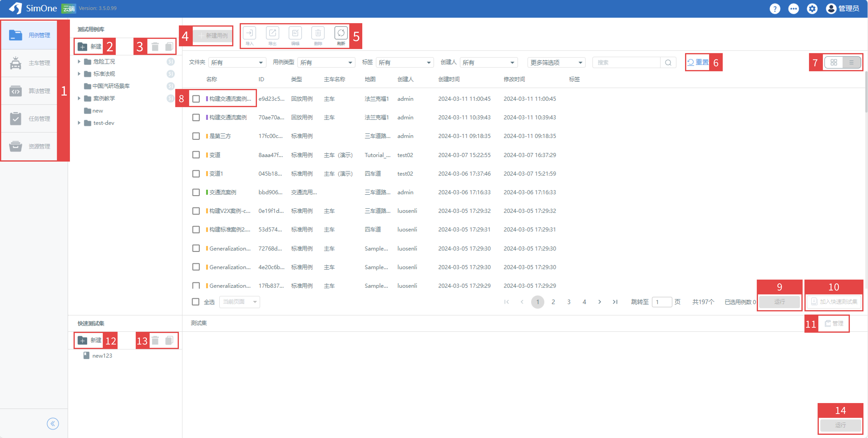
Task: Go to the first page
Action: (x=506, y=302)
